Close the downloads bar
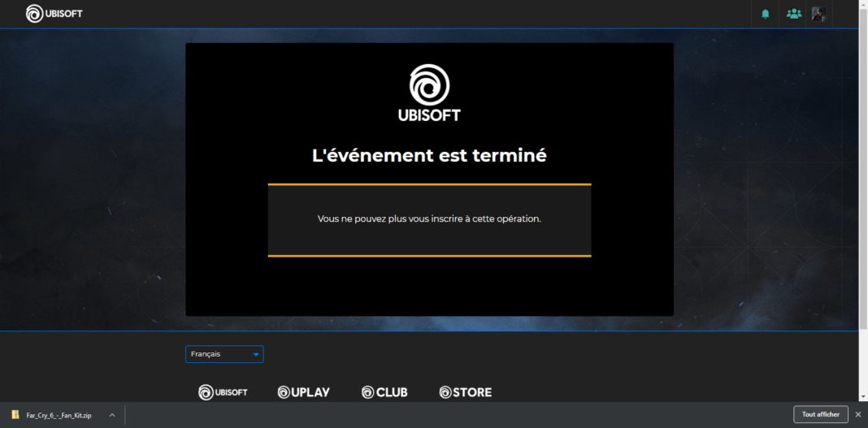The image size is (868, 428). coord(858,414)
